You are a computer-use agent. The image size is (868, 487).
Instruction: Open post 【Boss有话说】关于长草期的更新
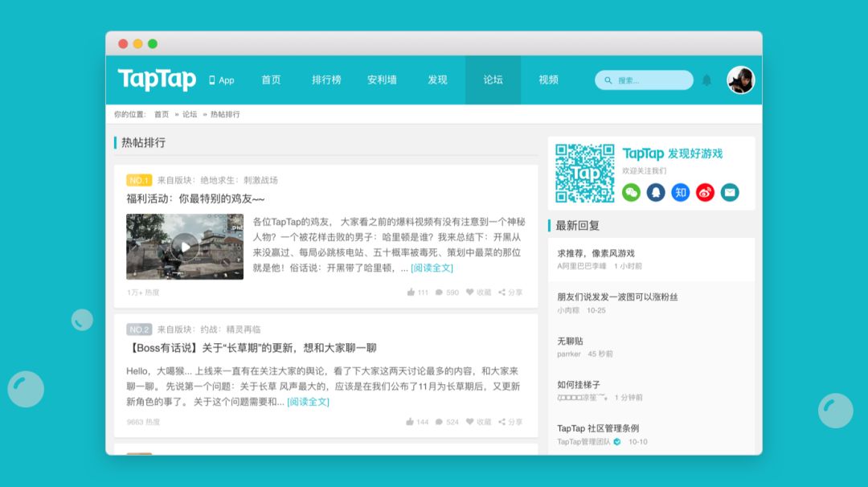pyautogui.click(x=252, y=348)
